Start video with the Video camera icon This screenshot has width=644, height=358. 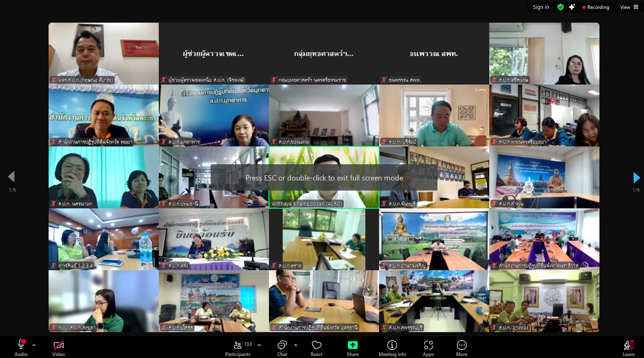58,345
